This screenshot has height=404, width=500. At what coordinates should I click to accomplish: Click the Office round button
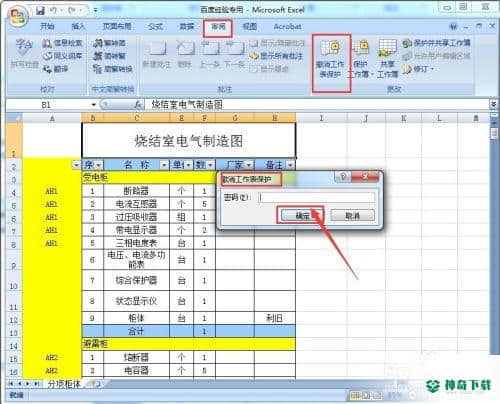tap(18, 15)
